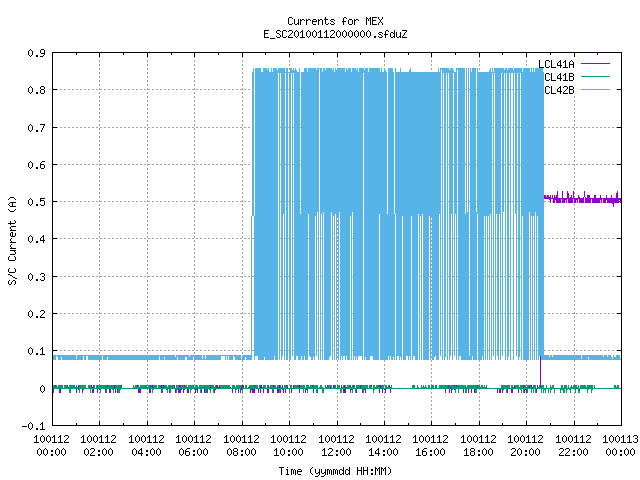Click the 100112 18:00 x-axis tick label
Viewport: 640px width, 480px height.
[x=478, y=446]
